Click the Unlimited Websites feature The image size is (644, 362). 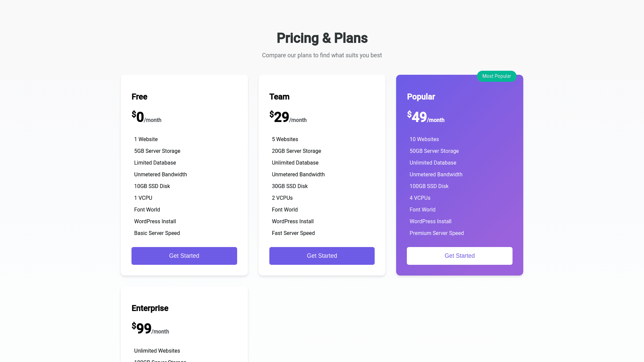click(x=157, y=351)
